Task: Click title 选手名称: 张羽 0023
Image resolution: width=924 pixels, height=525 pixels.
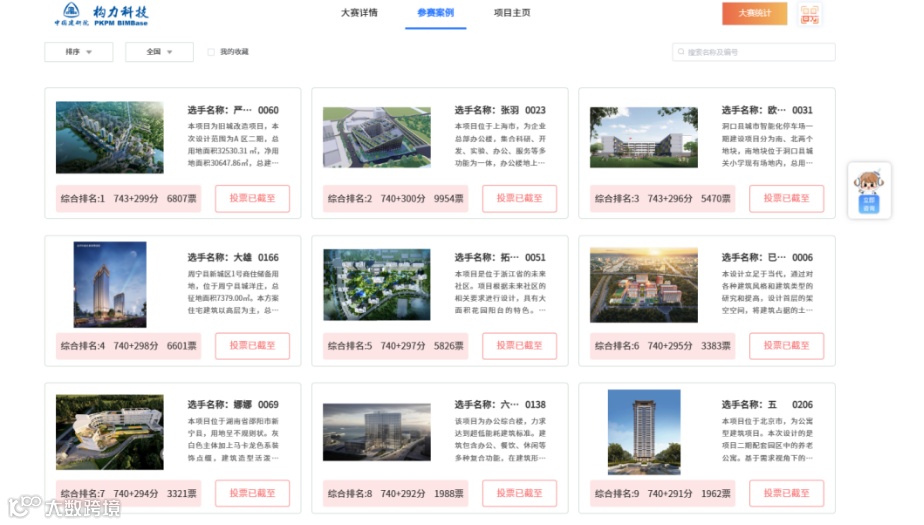Action: (x=500, y=110)
